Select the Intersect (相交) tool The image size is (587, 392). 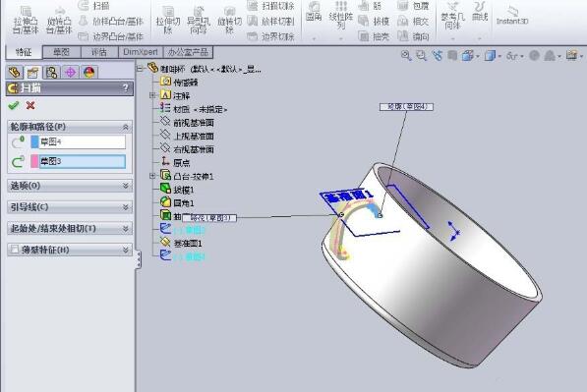pos(413,22)
